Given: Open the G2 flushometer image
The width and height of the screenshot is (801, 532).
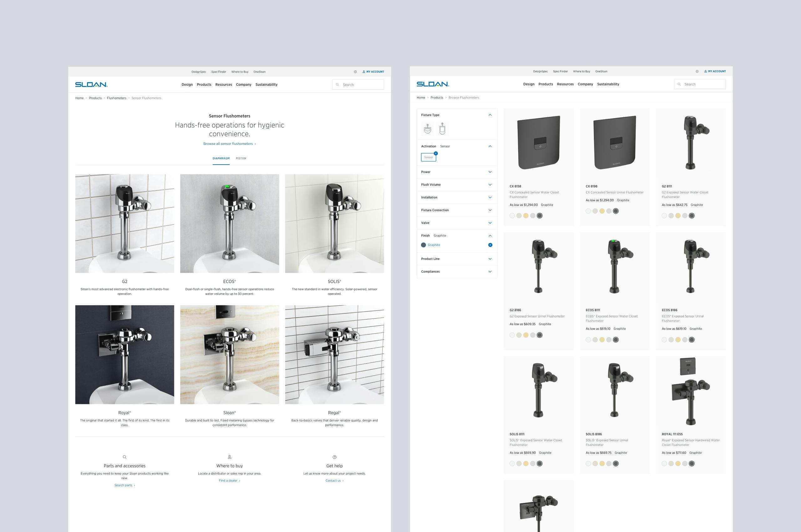Looking at the screenshot, I should point(125,223).
